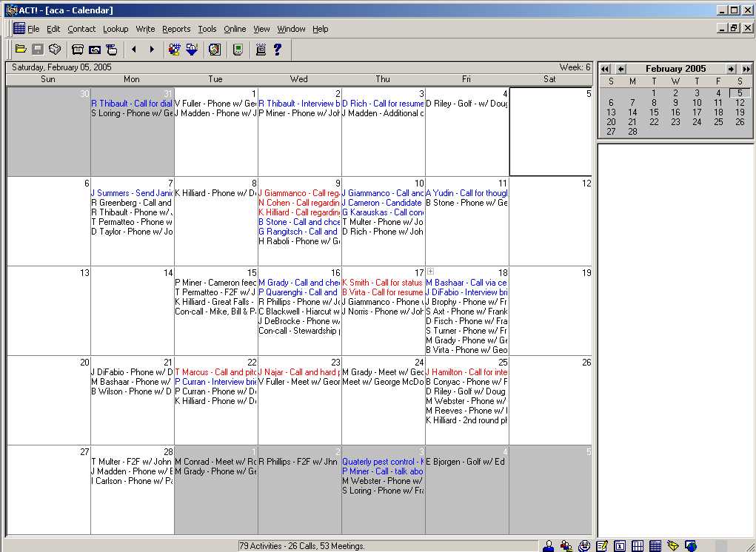Select day 22 in the mini calendar
The width and height of the screenshot is (756, 552).
[x=654, y=122]
